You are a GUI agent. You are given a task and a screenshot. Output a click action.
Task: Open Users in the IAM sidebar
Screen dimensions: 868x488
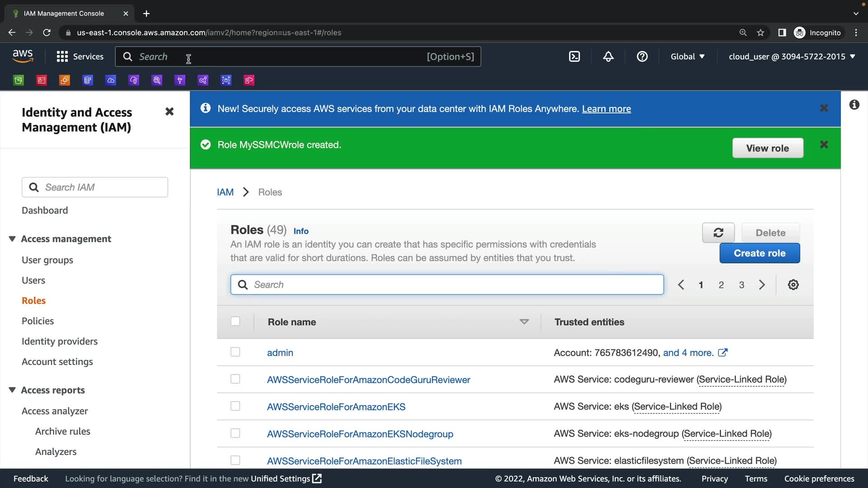pyautogui.click(x=33, y=280)
